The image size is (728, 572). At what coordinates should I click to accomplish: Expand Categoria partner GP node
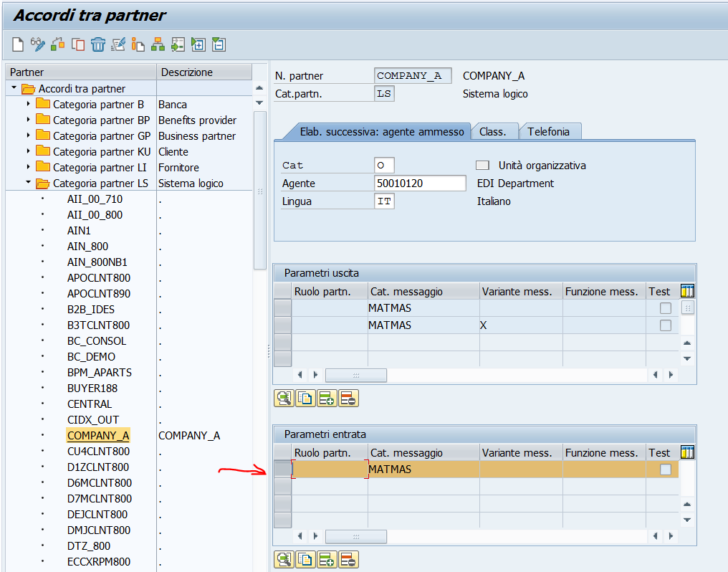click(x=29, y=135)
